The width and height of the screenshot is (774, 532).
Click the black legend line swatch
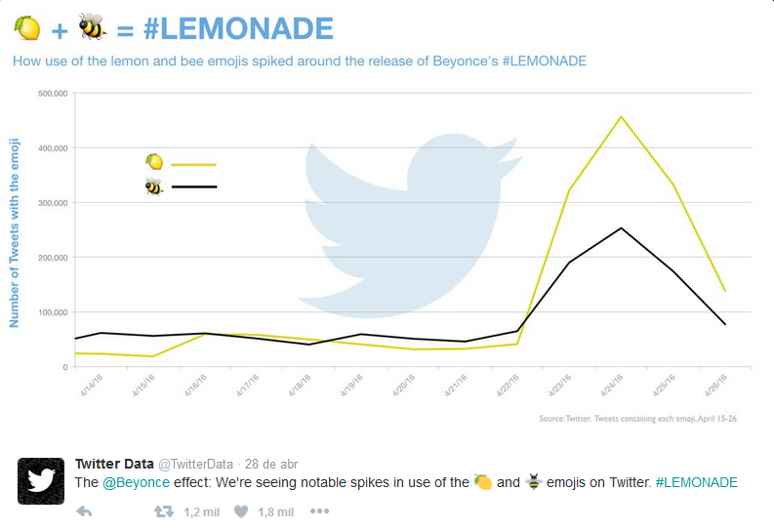(x=193, y=185)
